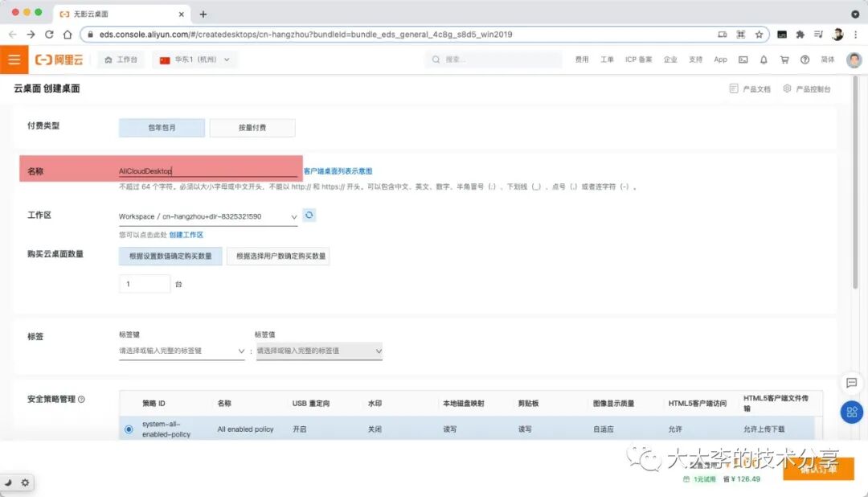Switch language via 简体

coord(828,60)
